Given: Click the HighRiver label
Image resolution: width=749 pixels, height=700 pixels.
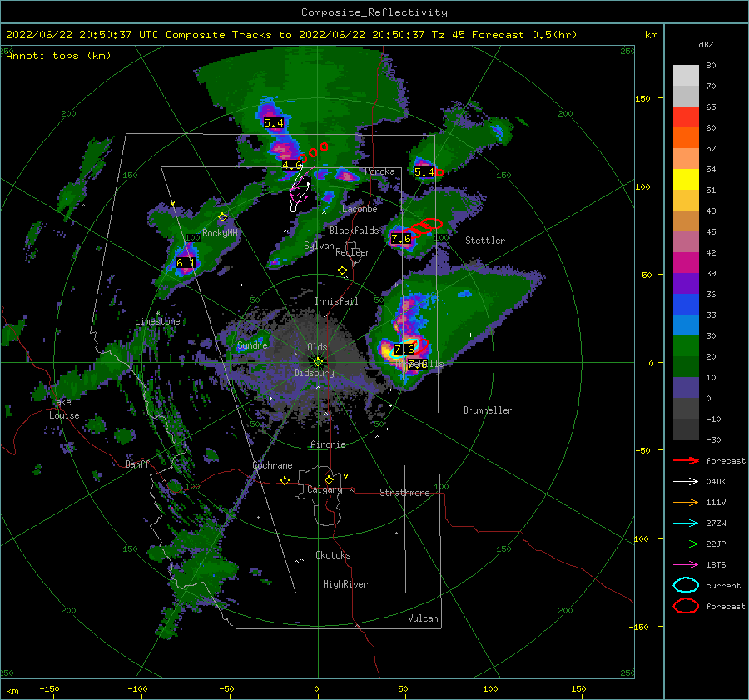Looking at the screenshot, I should [x=345, y=584].
